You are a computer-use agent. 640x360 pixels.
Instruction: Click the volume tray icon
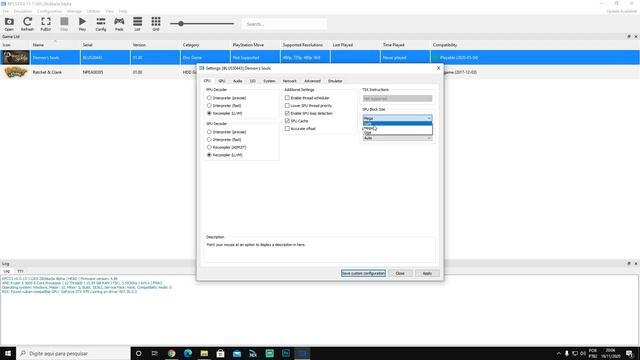tap(583, 353)
